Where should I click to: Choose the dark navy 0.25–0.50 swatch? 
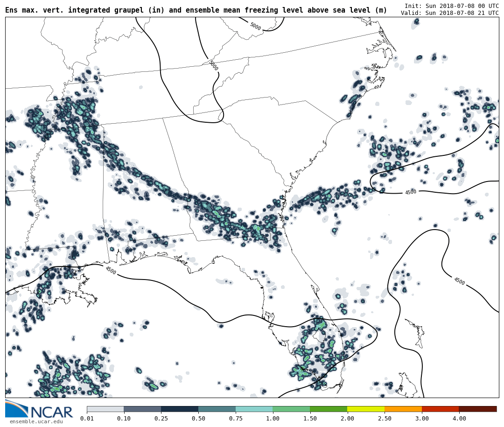point(180,409)
